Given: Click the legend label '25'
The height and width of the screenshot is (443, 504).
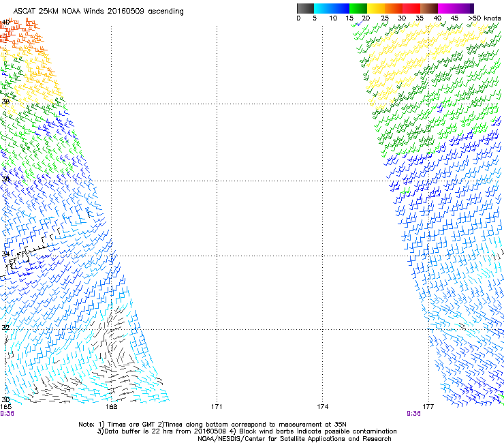Looking at the screenshot, I should 385,18.
